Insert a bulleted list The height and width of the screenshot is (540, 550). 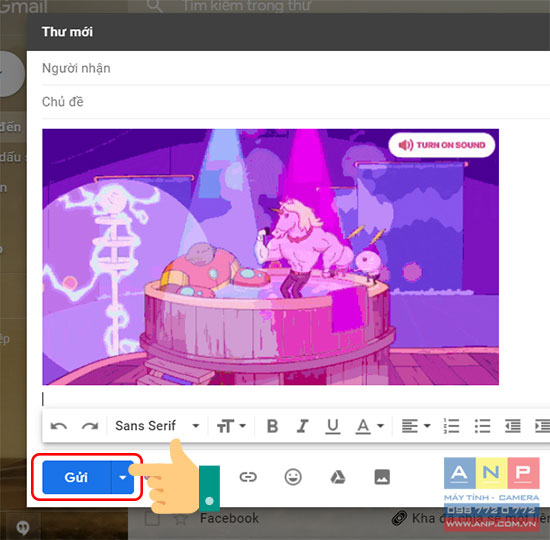pos(482,426)
